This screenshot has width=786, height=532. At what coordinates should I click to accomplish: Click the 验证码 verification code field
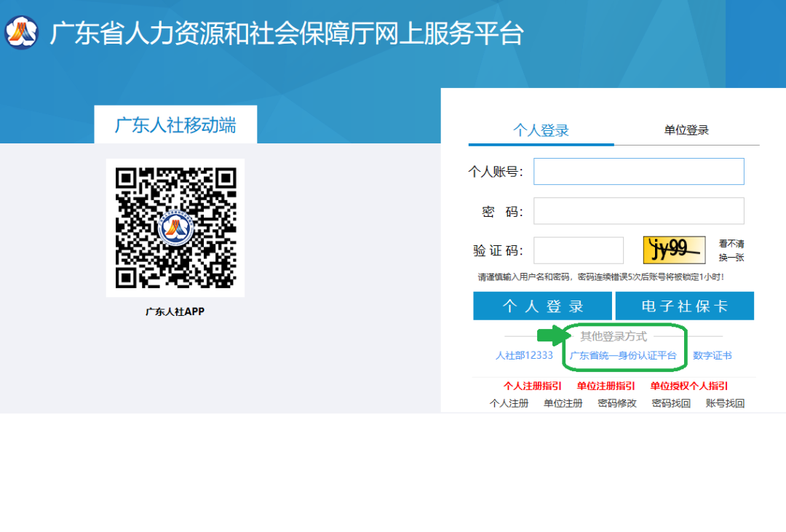tap(578, 250)
